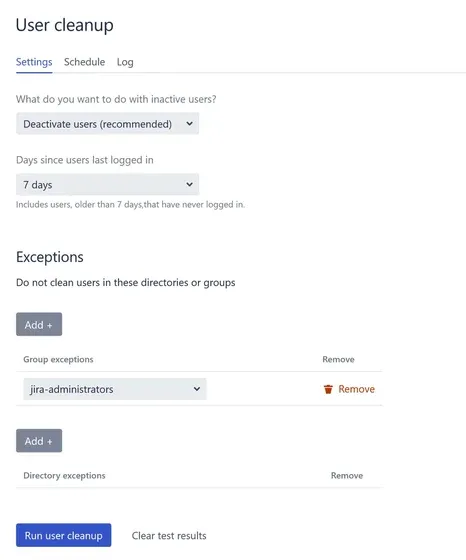This screenshot has height=560, width=466.
Task: Click the chevron arrow on the 7 days select
Action: coord(189,184)
